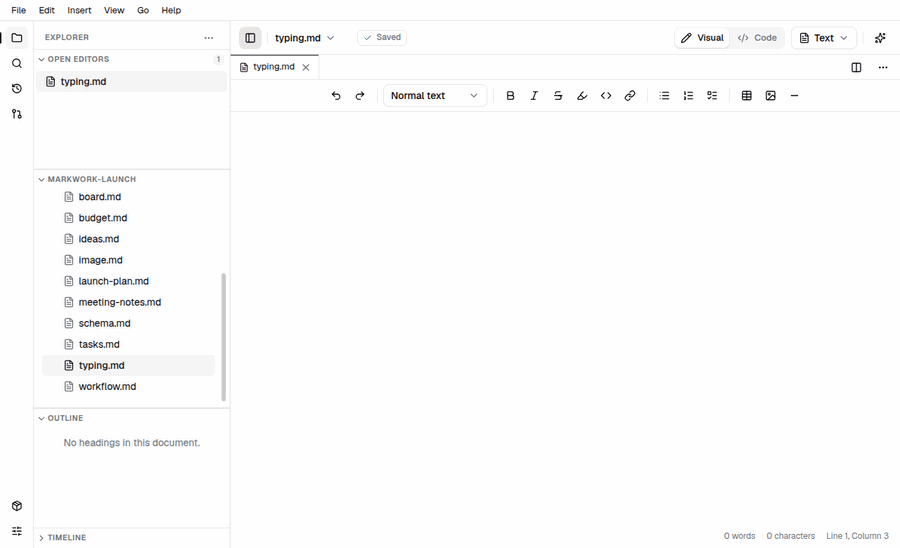Open the Text format dropdown
The image size is (900, 548).
coord(824,38)
